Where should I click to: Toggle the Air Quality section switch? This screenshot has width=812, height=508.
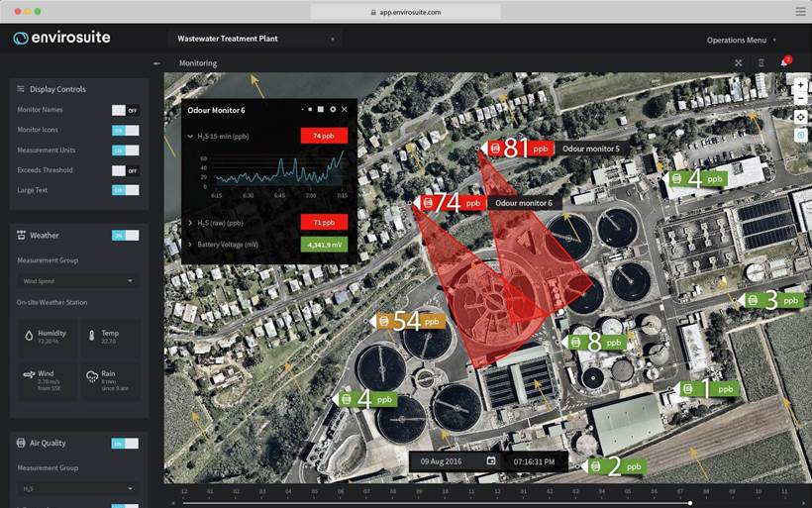pyautogui.click(x=125, y=444)
